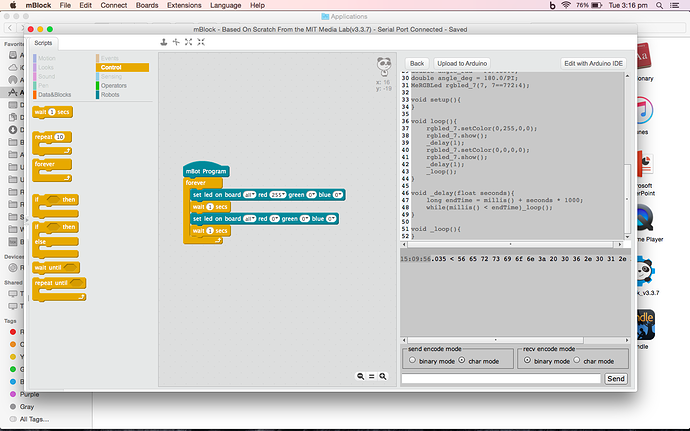The height and width of the screenshot is (431, 690).
Task: Click the panda sprite thumbnail in canvas
Action: 384,66
